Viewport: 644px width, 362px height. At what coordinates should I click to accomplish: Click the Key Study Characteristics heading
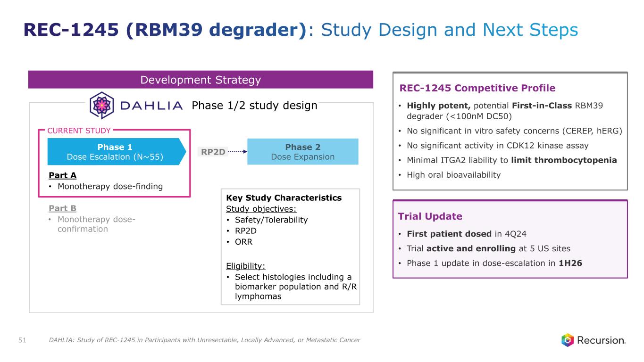(284, 197)
